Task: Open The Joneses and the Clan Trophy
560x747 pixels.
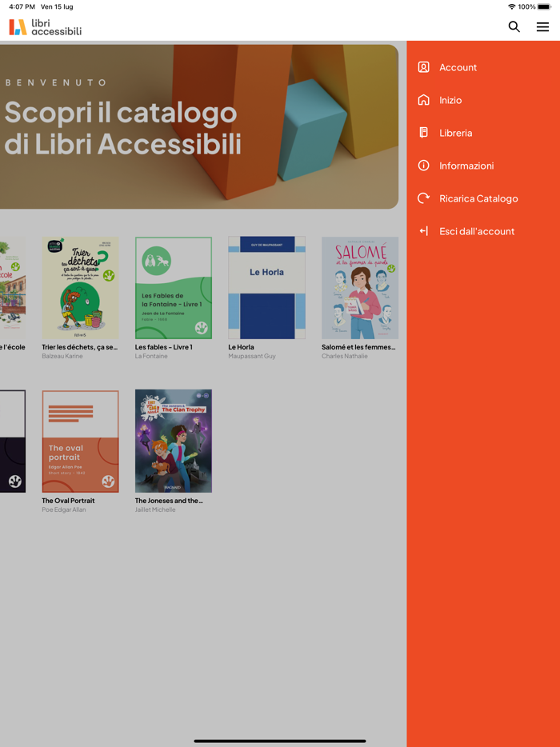Action: pos(173,441)
